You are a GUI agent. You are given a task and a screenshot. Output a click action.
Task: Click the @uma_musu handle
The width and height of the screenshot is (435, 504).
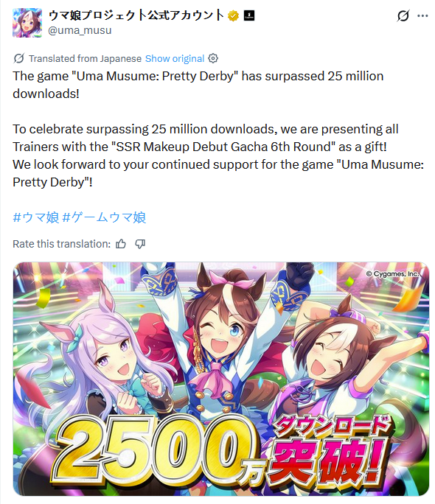[80, 30]
